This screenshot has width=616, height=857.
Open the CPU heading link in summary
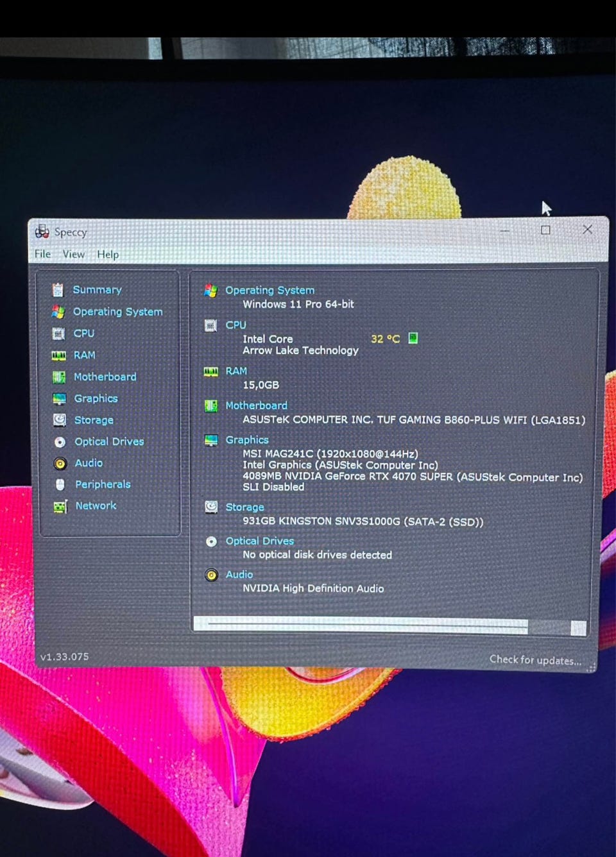pyautogui.click(x=235, y=325)
